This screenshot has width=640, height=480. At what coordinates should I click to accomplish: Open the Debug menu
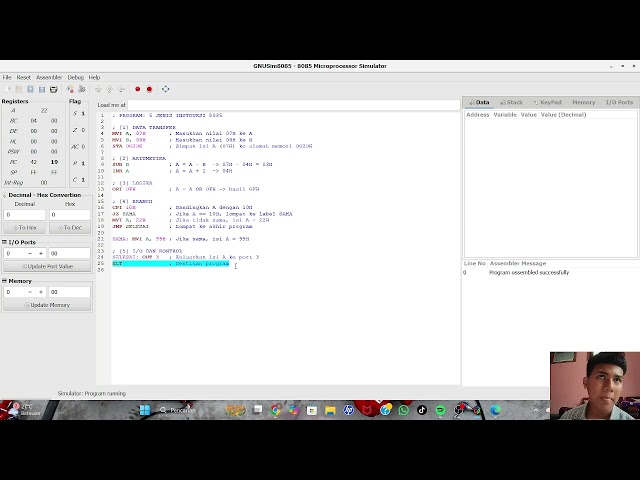(76, 77)
